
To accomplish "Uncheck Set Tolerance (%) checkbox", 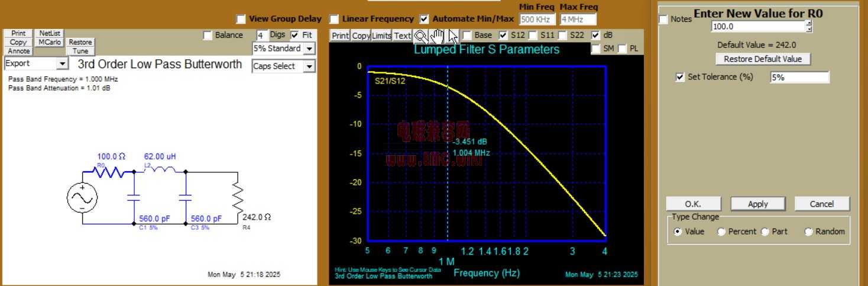I will (679, 77).
